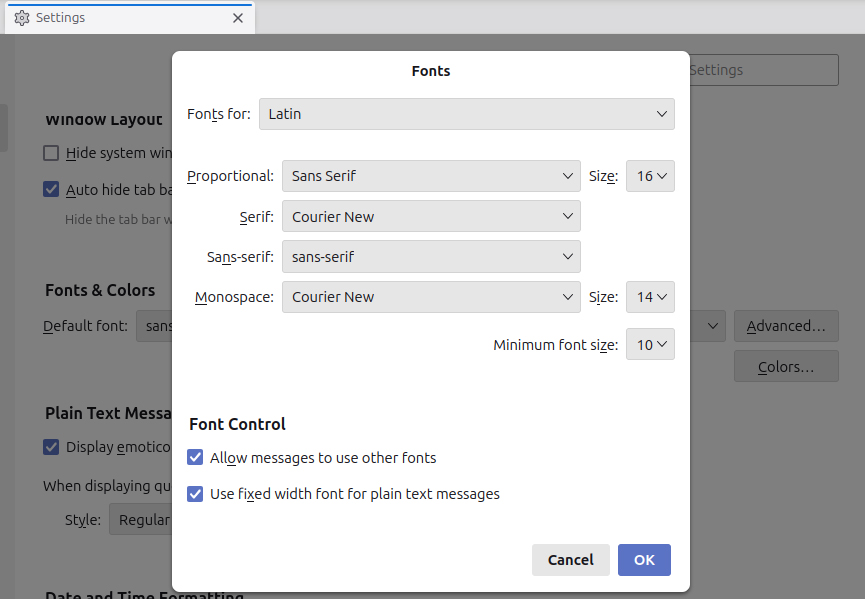This screenshot has height=599, width=865.
Task: Open the Proportional size 16 dropdown
Action: click(650, 176)
